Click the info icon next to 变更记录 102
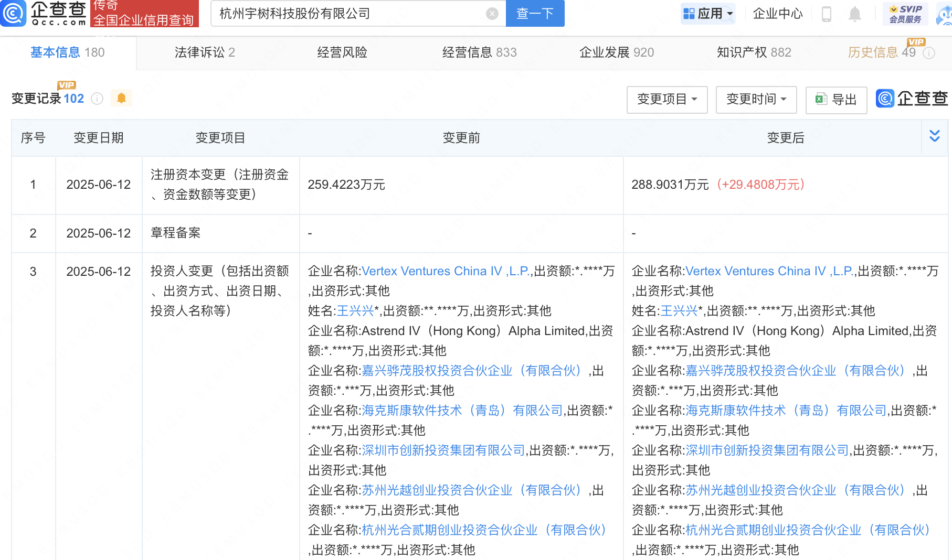The width and height of the screenshot is (952, 560). pyautogui.click(x=97, y=99)
